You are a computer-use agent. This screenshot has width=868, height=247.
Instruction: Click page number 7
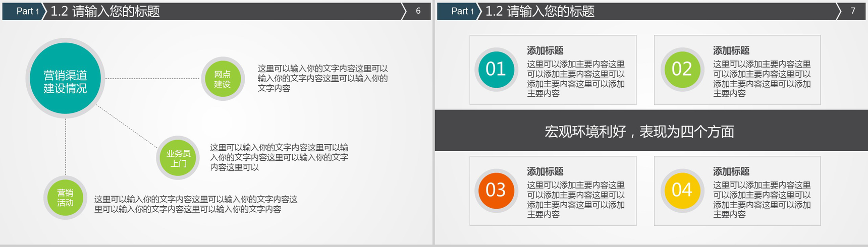pos(853,11)
